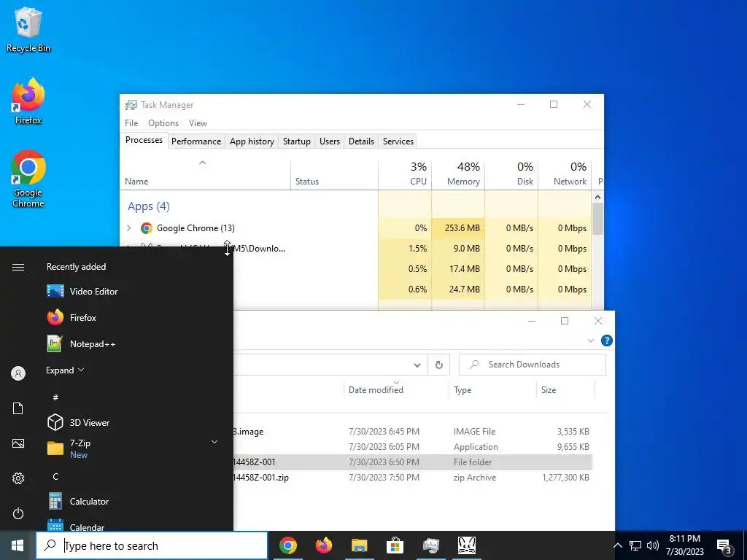Sort files by Type column header
The width and height of the screenshot is (747, 560).
click(492, 390)
